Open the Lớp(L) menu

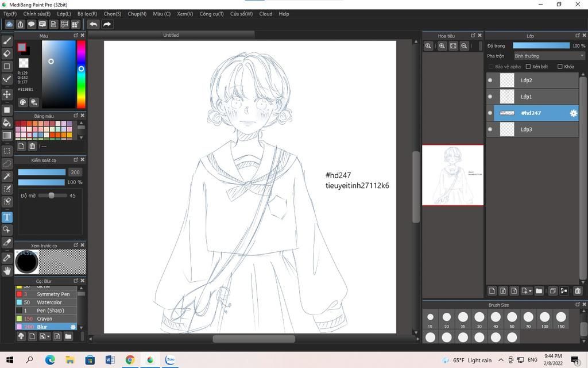(64, 14)
